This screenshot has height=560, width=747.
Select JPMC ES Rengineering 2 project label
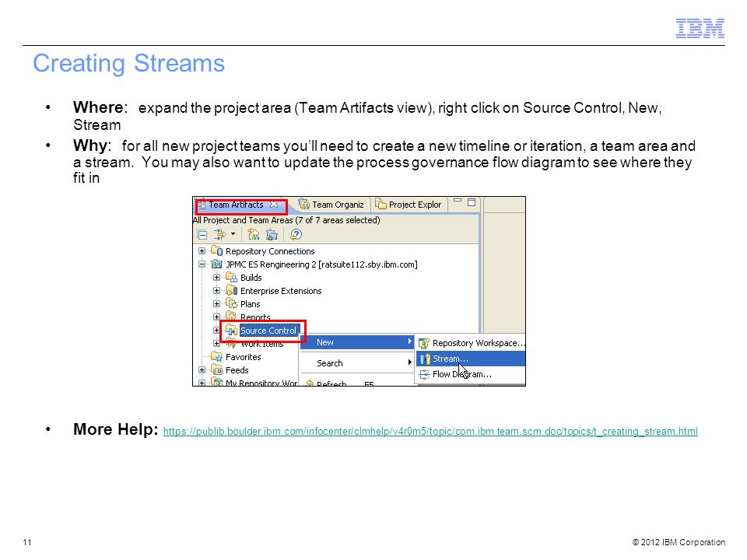pyautogui.click(x=321, y=264)
